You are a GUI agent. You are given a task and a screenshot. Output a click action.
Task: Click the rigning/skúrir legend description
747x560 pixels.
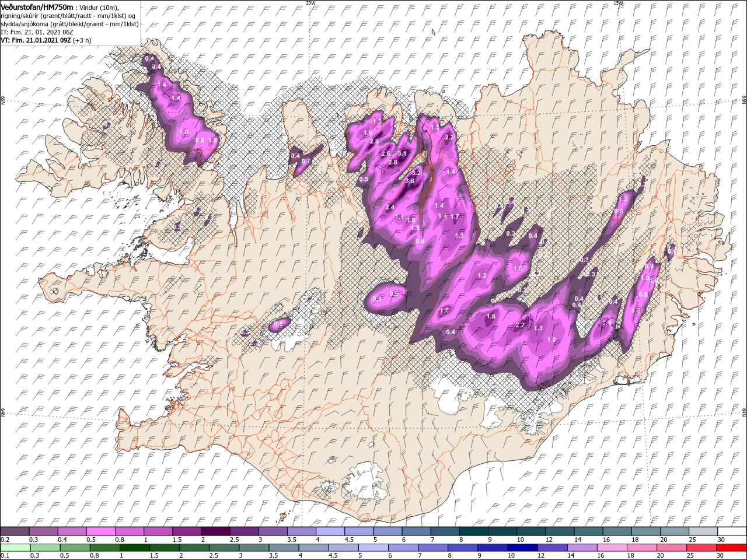tap(68, 15)
